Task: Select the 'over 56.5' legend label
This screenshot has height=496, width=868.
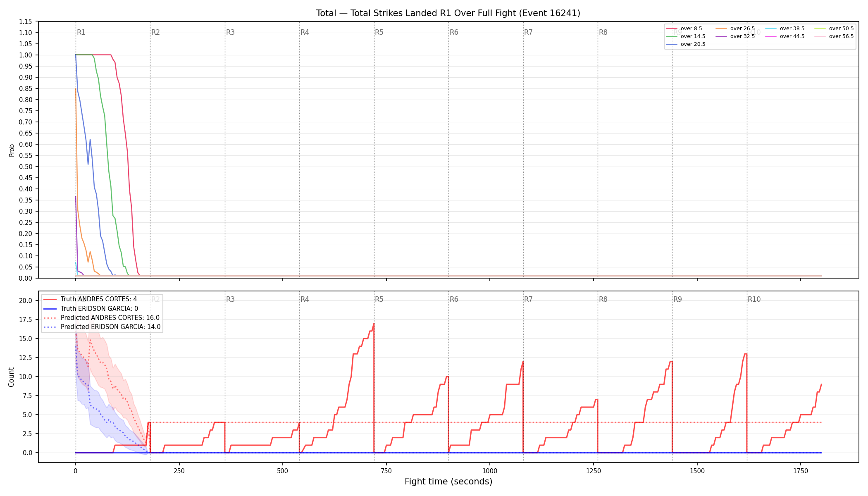Action: (x=841, y=36)
